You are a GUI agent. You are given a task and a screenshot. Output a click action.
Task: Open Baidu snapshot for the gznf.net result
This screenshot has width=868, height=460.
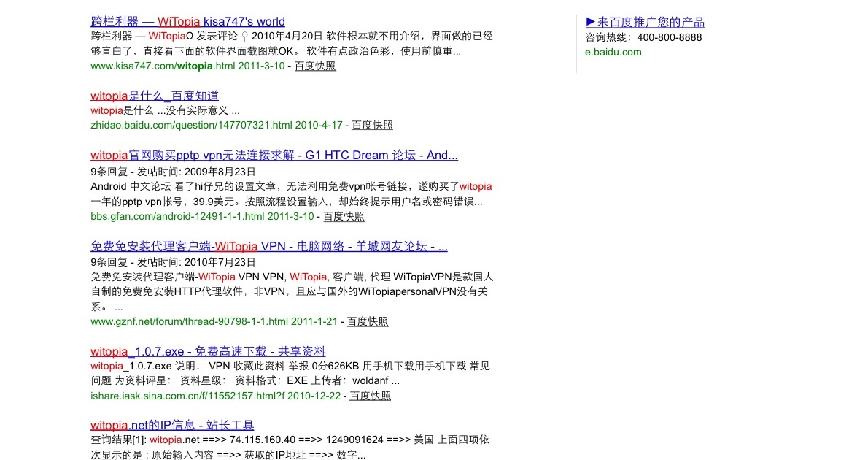coord(368,321)
